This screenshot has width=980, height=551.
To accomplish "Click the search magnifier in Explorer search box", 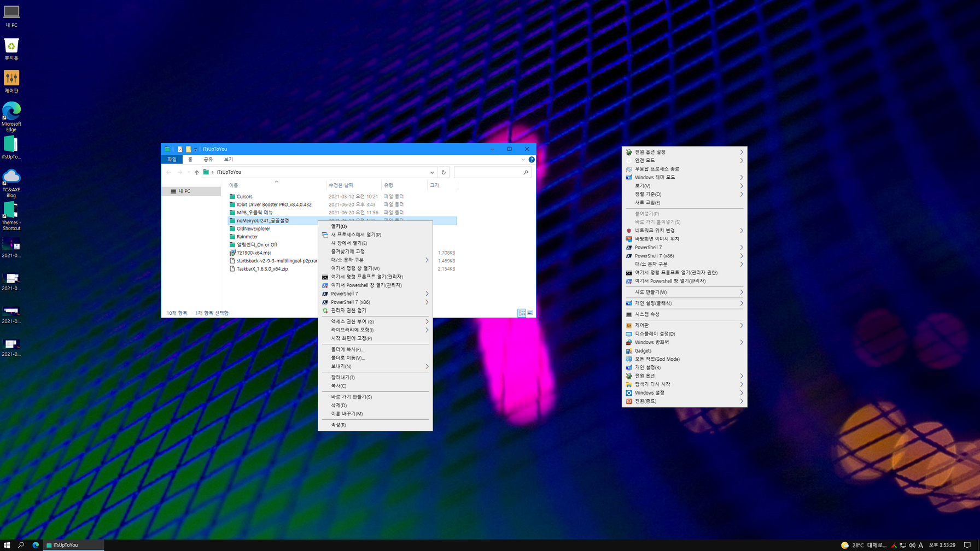I will coord(526,172).
